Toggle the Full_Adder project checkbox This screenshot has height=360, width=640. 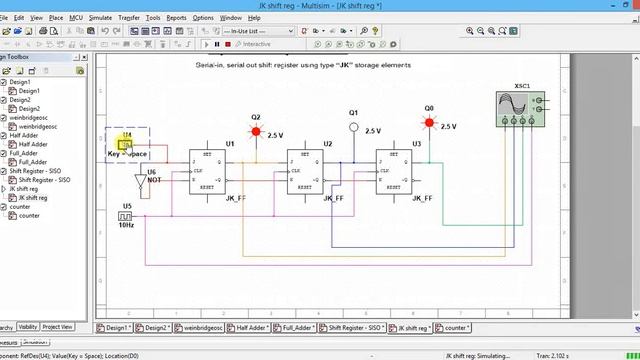click(4, 153)
